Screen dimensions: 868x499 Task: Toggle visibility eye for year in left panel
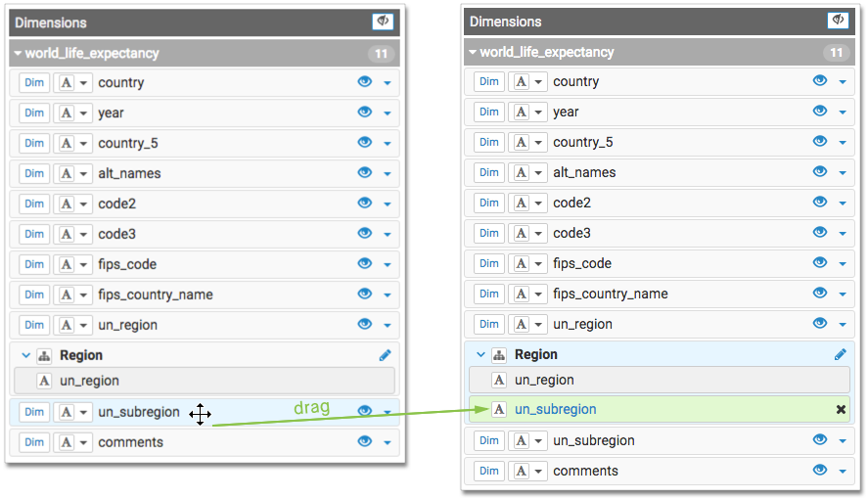(x=365, y=113)
